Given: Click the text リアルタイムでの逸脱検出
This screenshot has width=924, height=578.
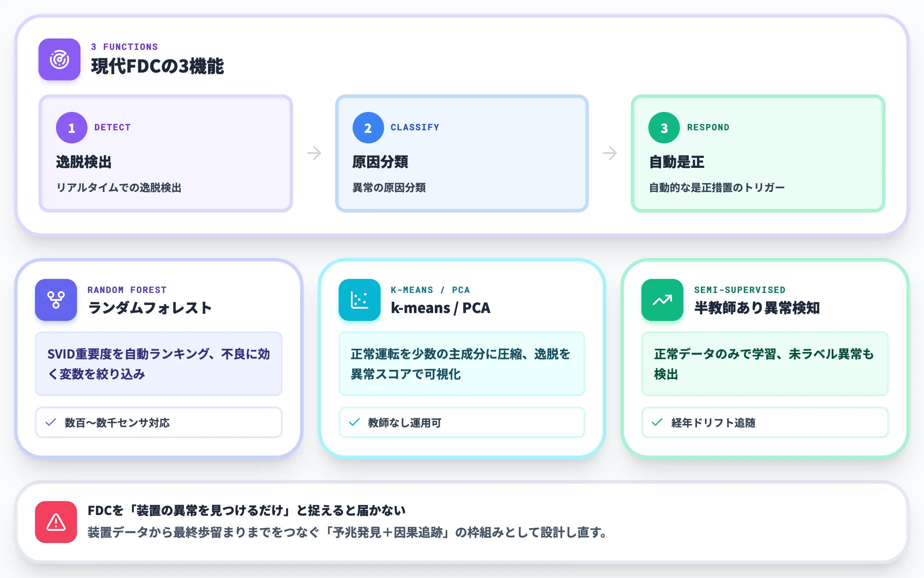Looking at the screenshot, I should coord(119,188).
